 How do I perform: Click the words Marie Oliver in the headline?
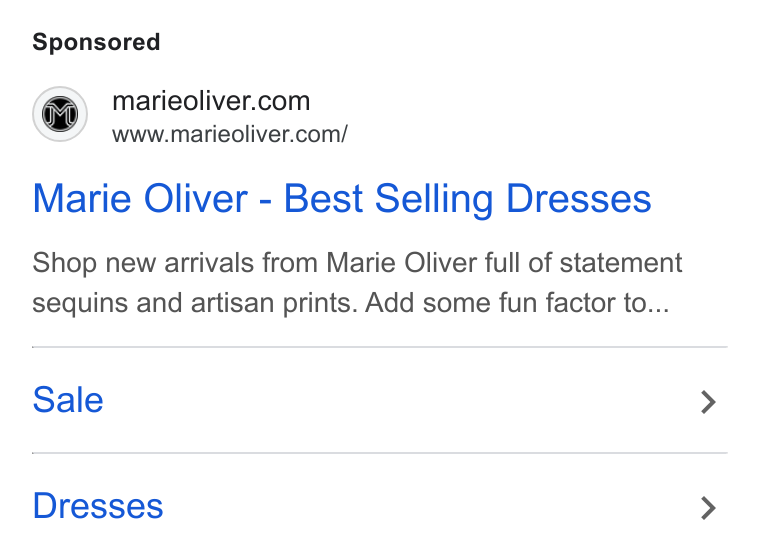coord(140,199)
